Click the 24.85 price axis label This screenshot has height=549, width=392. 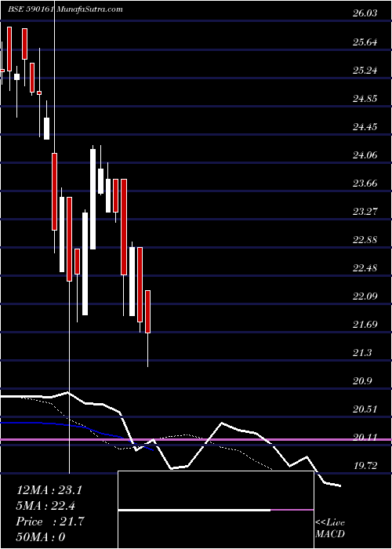365,98
